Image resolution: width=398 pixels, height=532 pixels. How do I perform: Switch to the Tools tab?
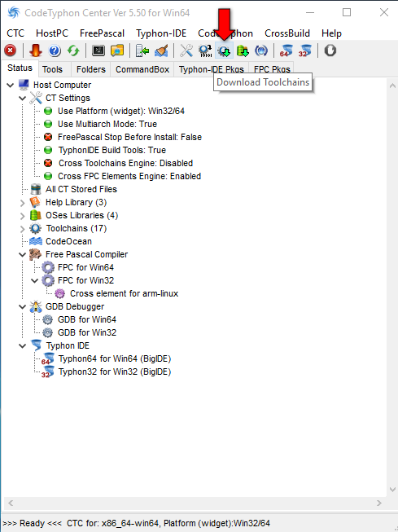[53, 69]
